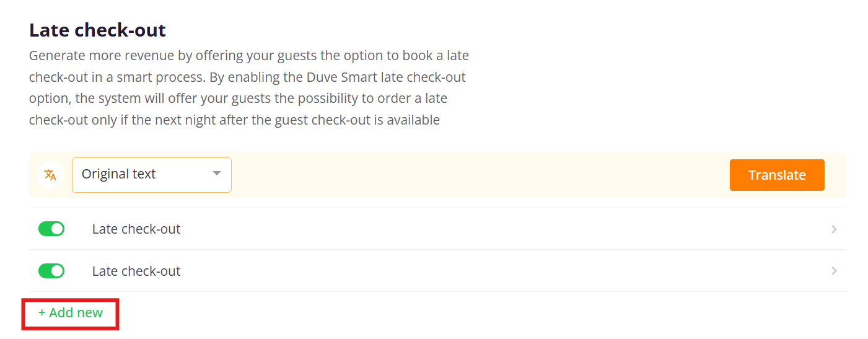This screenshot has width=868, height=339.
Task: Click the orange translation language icon
Action: coord(51,175)
